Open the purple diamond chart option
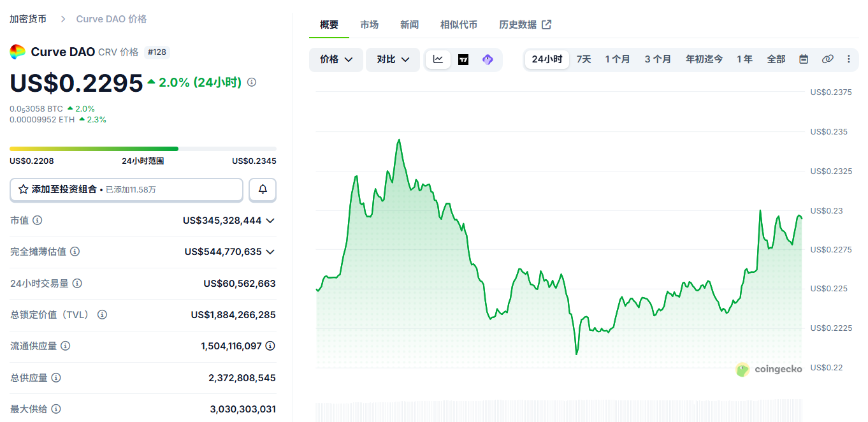This screenshot has width=868, height=422. point(488,59)
